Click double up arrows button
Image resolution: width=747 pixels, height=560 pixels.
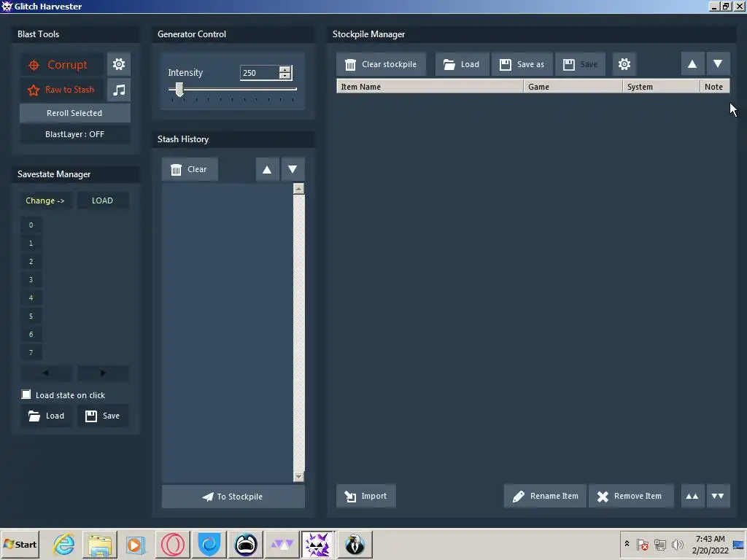tap(692, 496)
